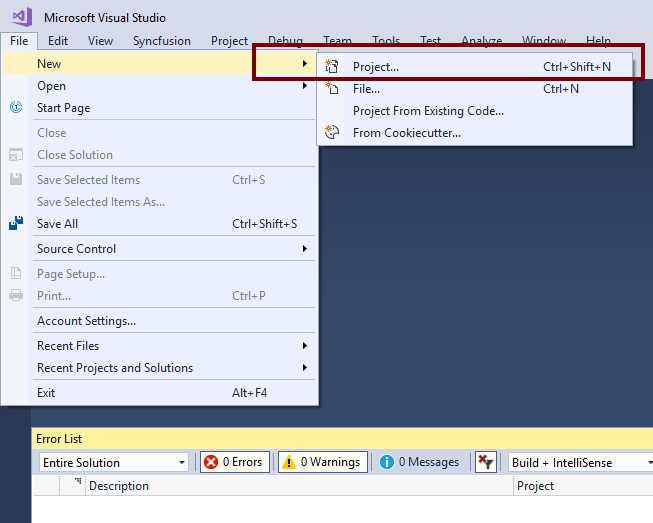Open the Build + IntelliSense dropdown
Image resolution: width=653 pixels, height=523 pixels.
click(x=581, y=463)
